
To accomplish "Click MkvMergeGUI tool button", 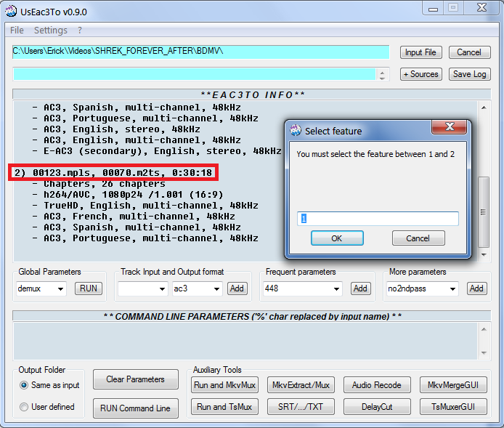I will (x=453, y=385).
